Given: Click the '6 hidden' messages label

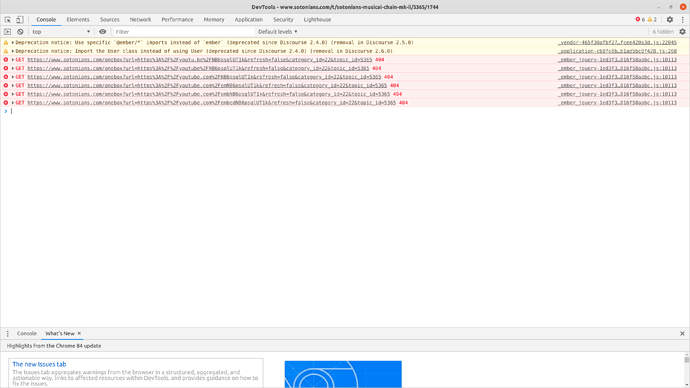Looking at the screenshot, I should 663,32.
